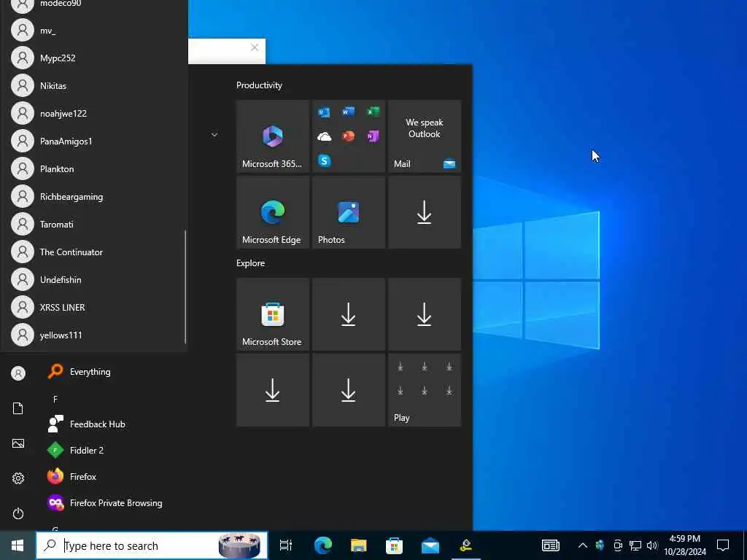747x560 pixels.
Task: Open Microsoft Store from taskbar
Action: [x=395, y=545]
